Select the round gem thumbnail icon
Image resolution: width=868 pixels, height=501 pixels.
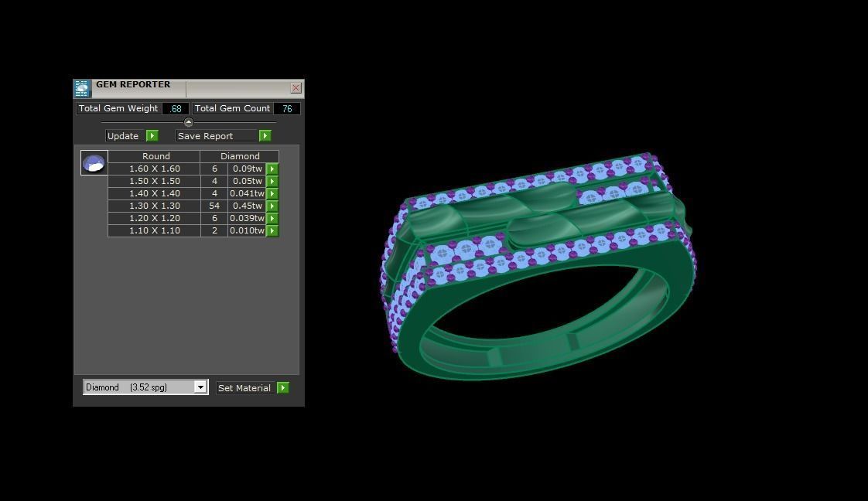pyautogui.click(x=94, y=162)
